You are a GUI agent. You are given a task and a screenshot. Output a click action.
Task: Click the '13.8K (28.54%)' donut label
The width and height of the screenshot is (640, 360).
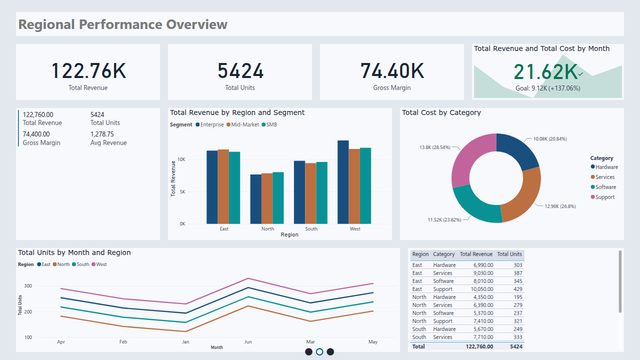coord(435,147)
